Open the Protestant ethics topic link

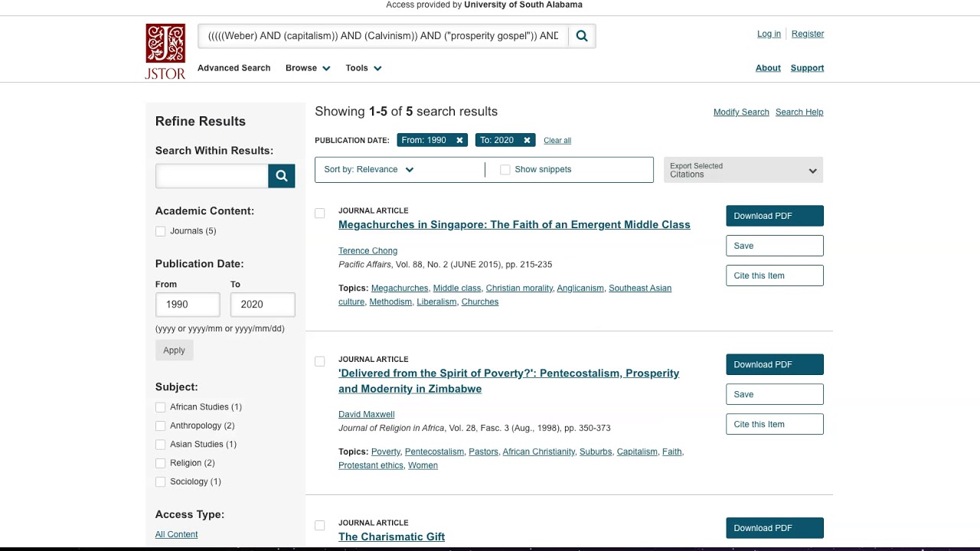[x=371, y=466]
